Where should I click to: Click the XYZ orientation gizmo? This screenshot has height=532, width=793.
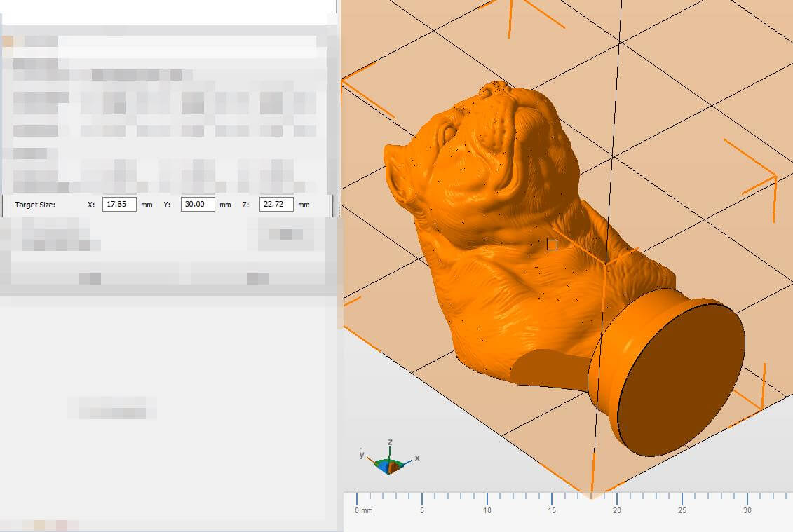(390, 464)
